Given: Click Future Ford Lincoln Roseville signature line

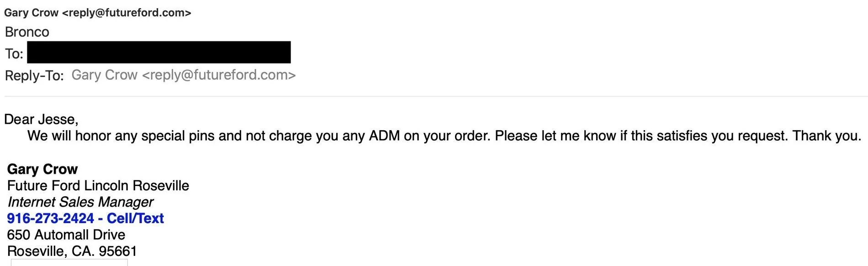Looking at the screenshot, I should pos(98,186).
